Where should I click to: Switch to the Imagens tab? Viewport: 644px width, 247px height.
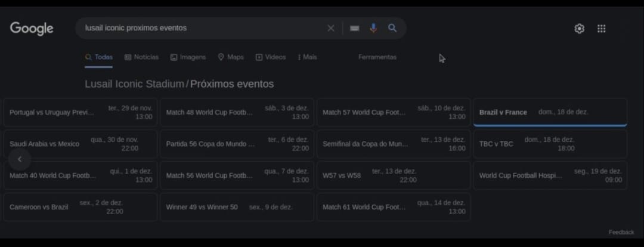click(x=188, y=57)
